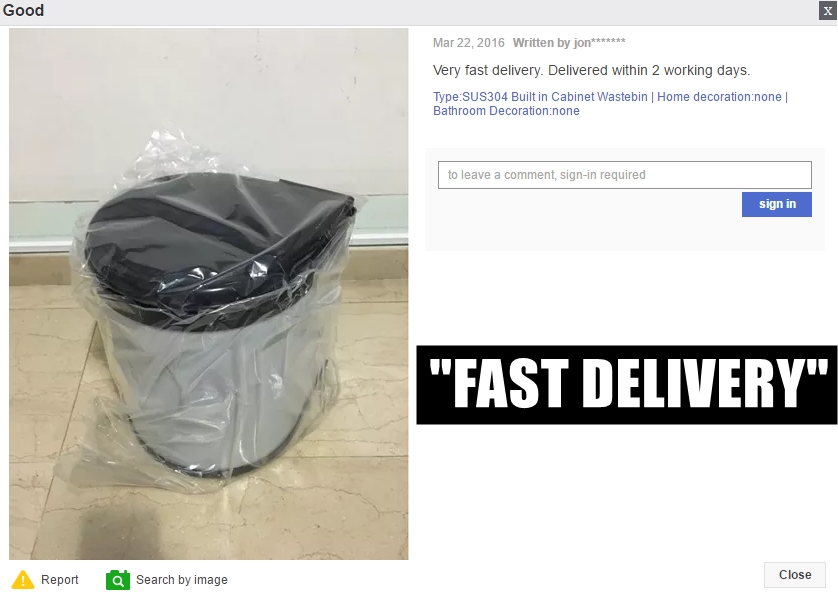
Task: Select the Very fast delivery review text
Action: click(x=592, y=71)
